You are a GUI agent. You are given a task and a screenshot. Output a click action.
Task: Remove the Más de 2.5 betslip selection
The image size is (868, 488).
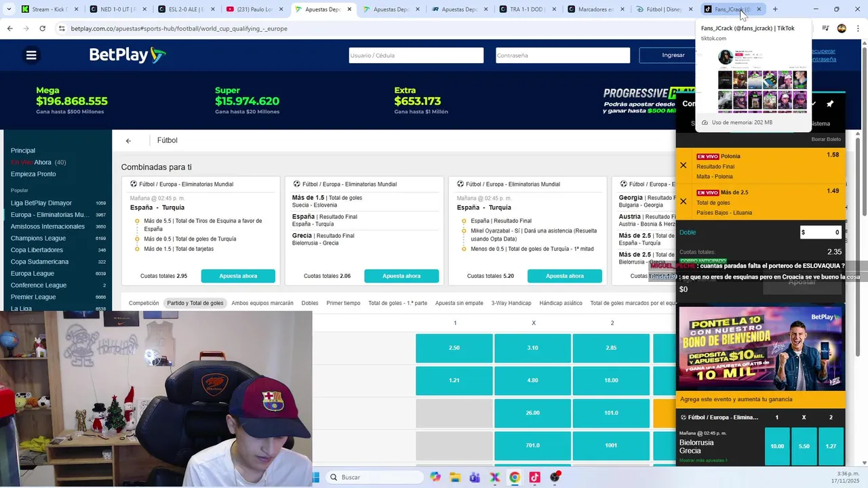(x=683, y=201)
